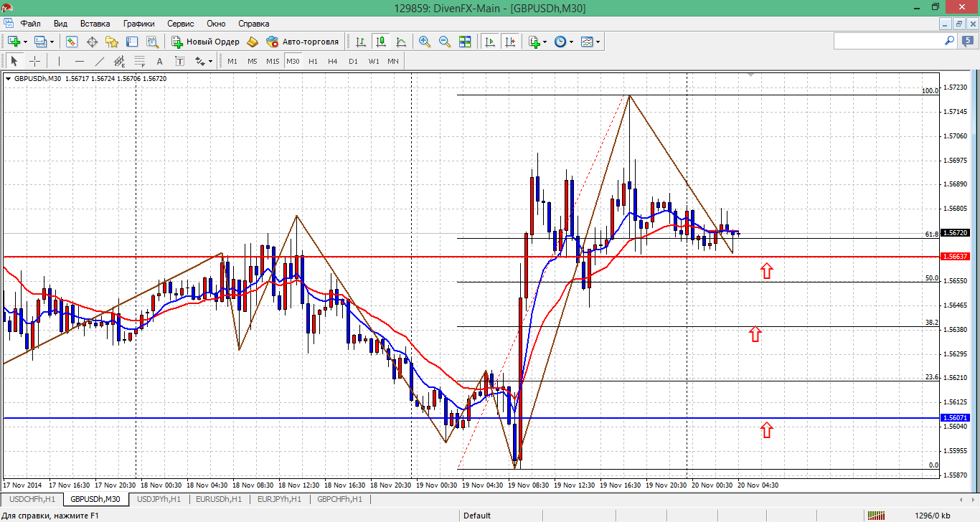
Task: Select the Crosshair tool
Action: tap(34, 61)
